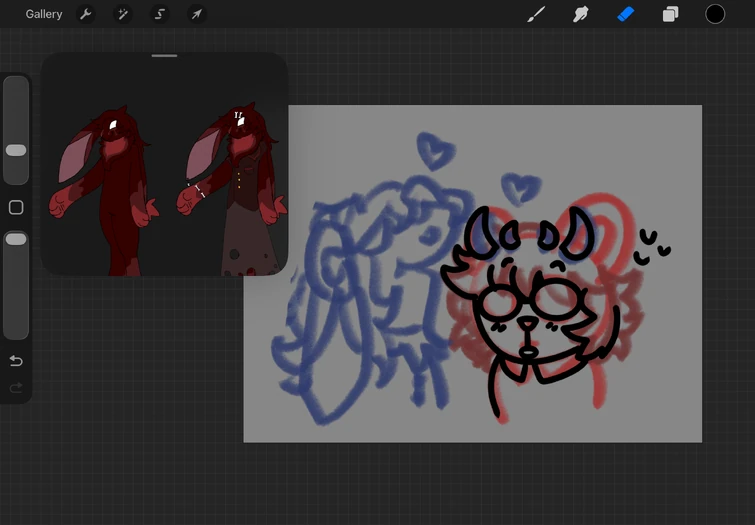Open the black color picker circle
755x525 pixels.
point(715,14)
